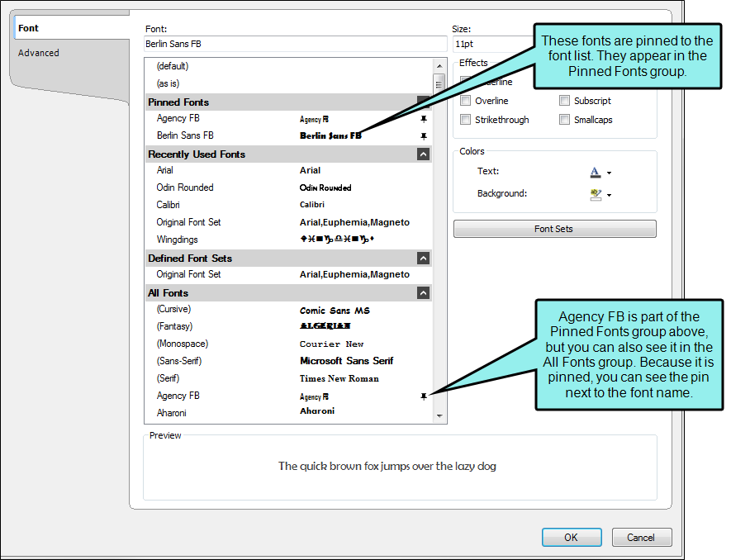731x560 pixels.
Task: Enable the Overline checkbox
Action: (x=465, y=101)
